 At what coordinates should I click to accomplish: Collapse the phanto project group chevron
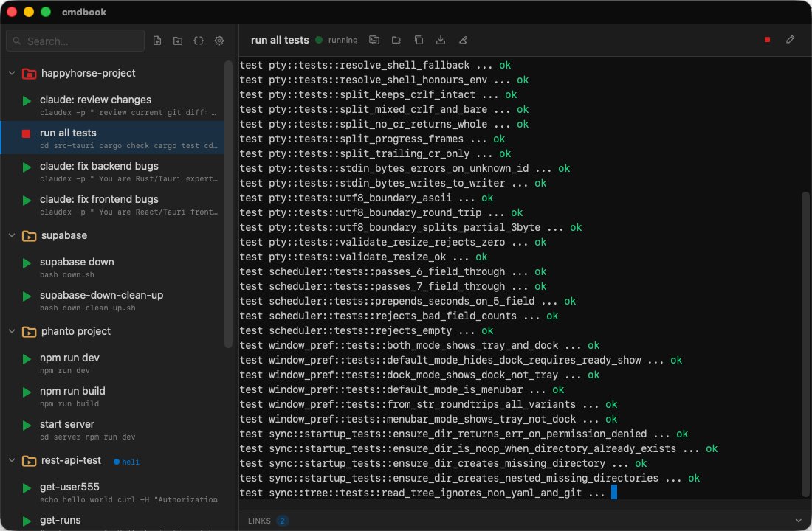[x=11, y=331]
